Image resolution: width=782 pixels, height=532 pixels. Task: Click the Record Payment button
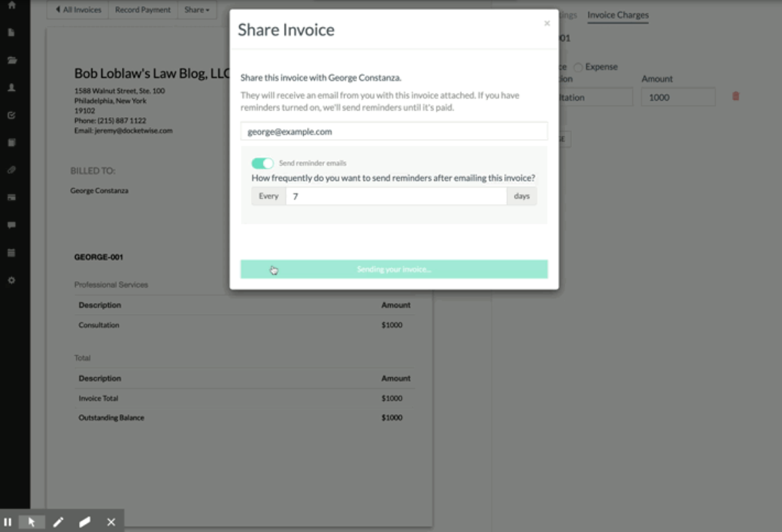coord(142,10)
